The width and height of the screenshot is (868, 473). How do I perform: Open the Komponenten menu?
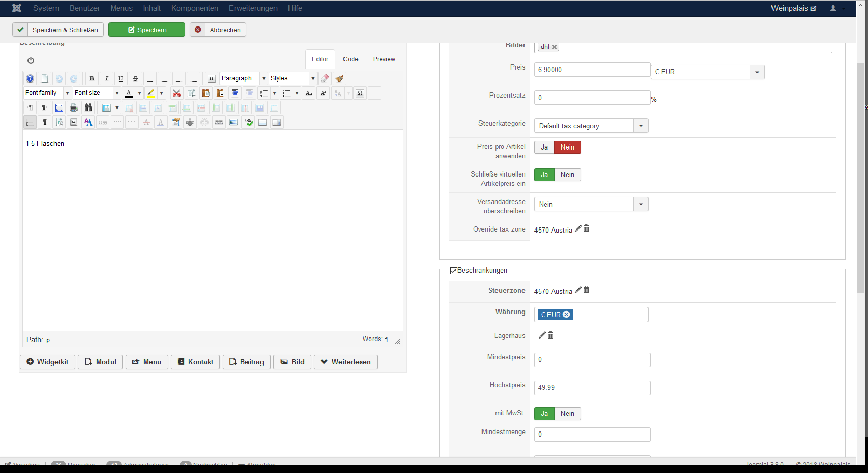(195, 8)
